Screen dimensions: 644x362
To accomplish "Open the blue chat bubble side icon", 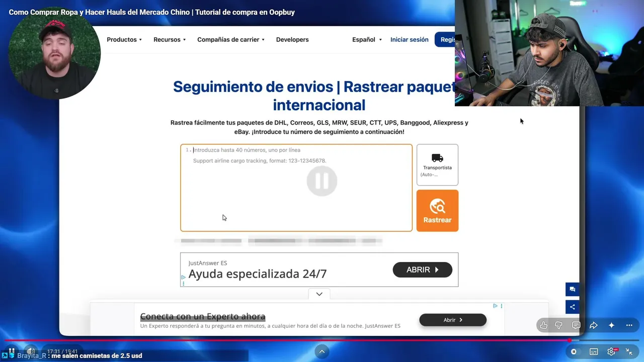I will (x=572, y=290).
